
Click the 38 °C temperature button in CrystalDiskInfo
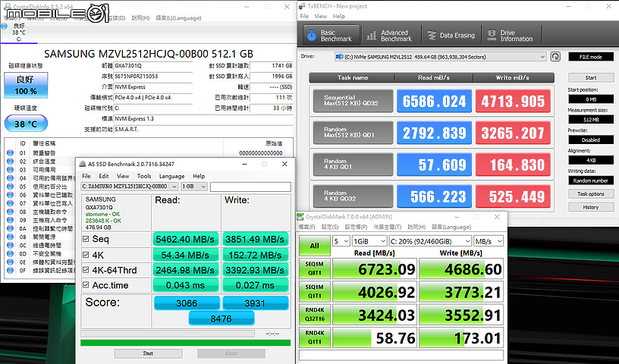tap(26, 124)
